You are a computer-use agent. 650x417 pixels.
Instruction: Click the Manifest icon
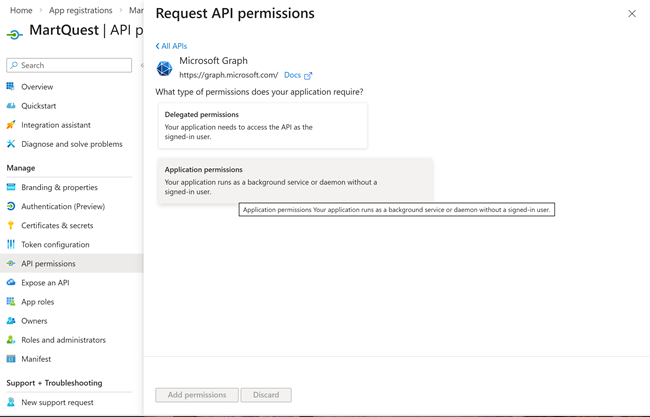[11, 359]
